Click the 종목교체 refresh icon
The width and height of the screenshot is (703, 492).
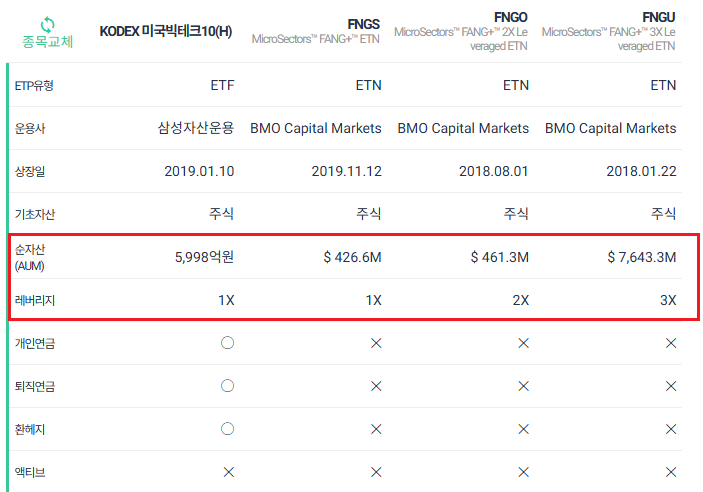click(48, 24)
